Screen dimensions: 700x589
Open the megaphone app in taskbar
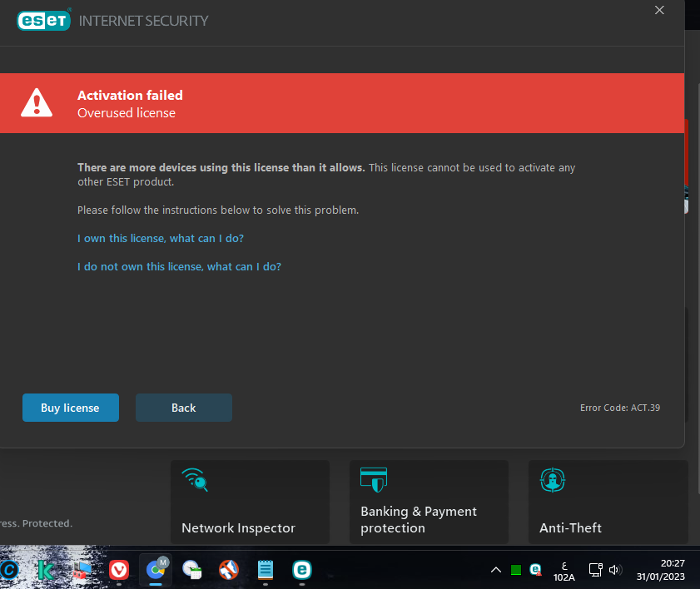229,570
